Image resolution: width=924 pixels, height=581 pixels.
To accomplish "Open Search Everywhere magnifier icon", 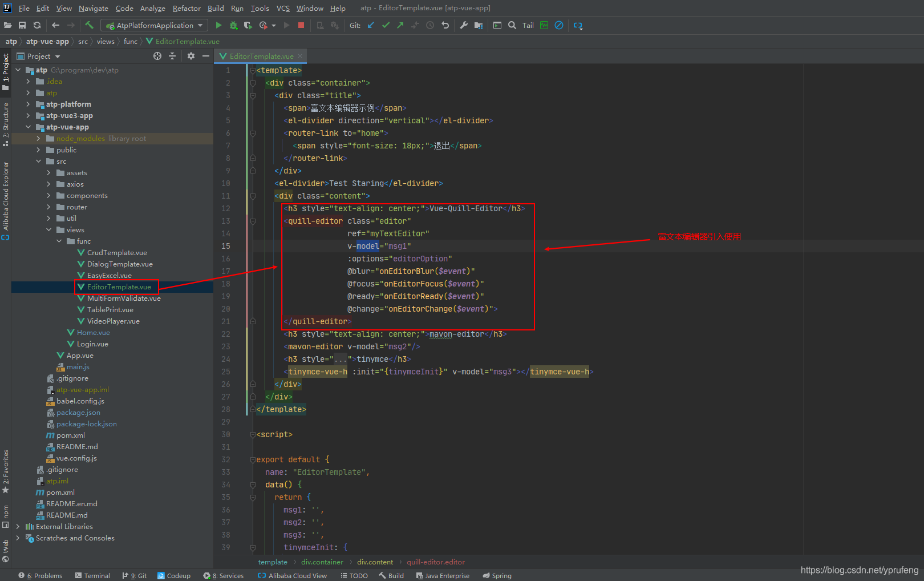I will [x=512, y=25].
